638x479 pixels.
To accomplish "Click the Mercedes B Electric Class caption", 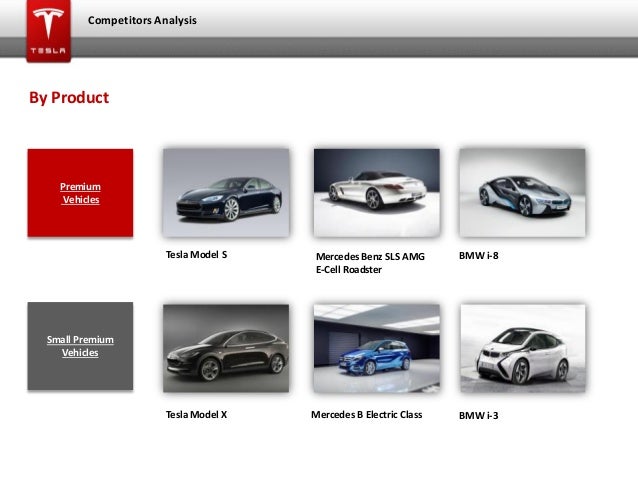I will [366, 412].
